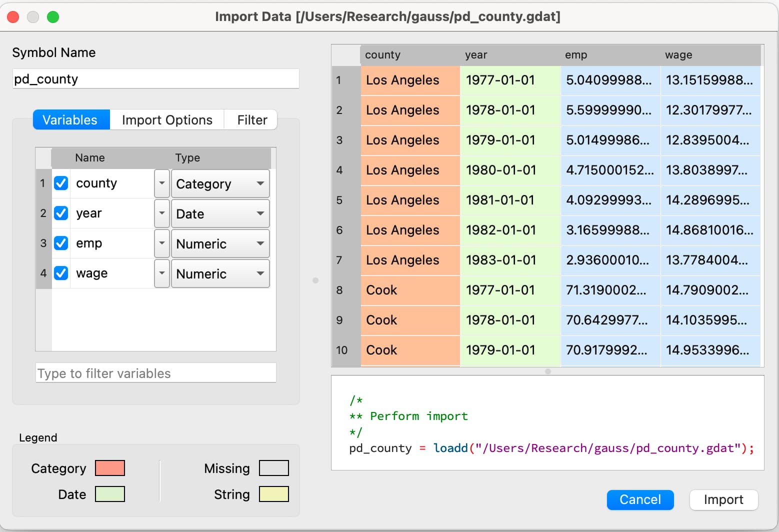Open the Numeric type dropdown for wage

220,273
